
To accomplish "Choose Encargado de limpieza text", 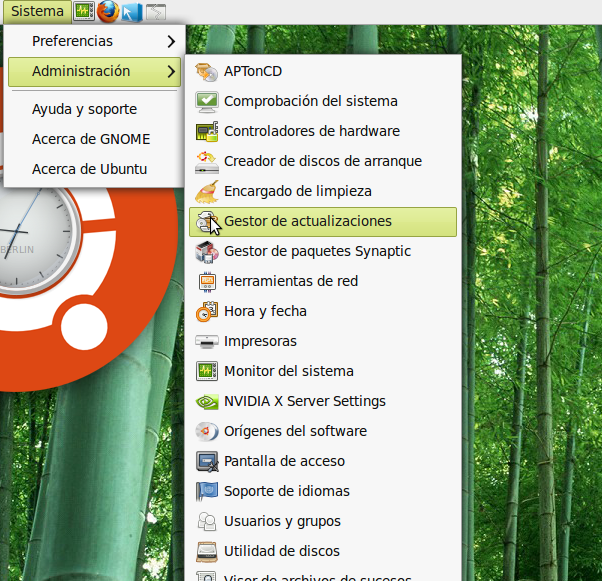I will (x=298, y=191).
